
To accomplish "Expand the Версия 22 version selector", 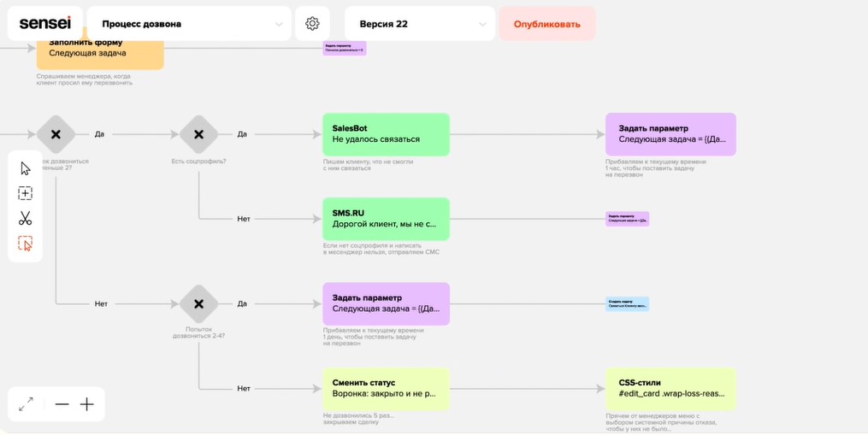I will pos(420,24).
